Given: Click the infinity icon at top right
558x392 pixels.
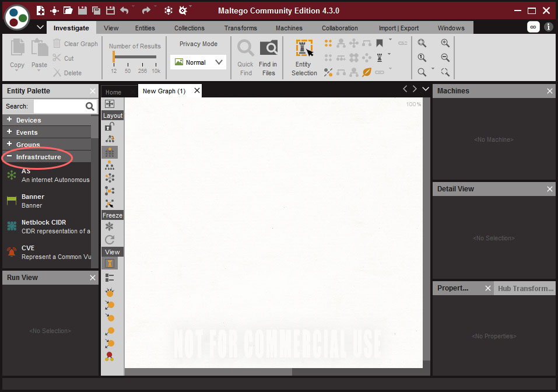Looking at the screenshot, I should click(x=533, y=27).
